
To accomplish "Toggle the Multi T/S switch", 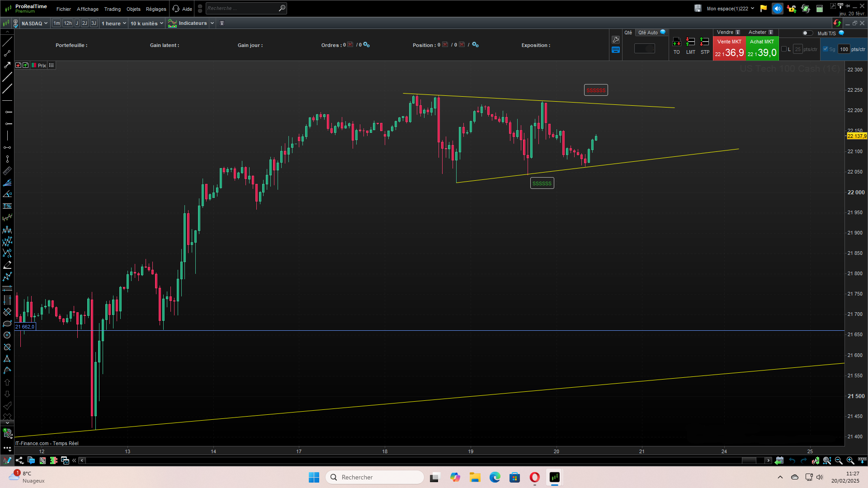I will point(807,33).
